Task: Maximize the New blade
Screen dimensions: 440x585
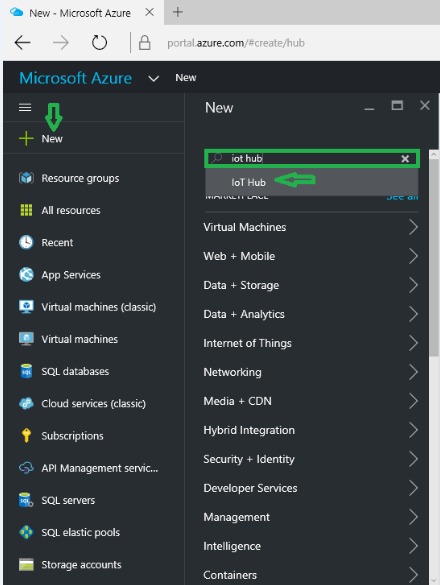Action: tap(397, 106)
